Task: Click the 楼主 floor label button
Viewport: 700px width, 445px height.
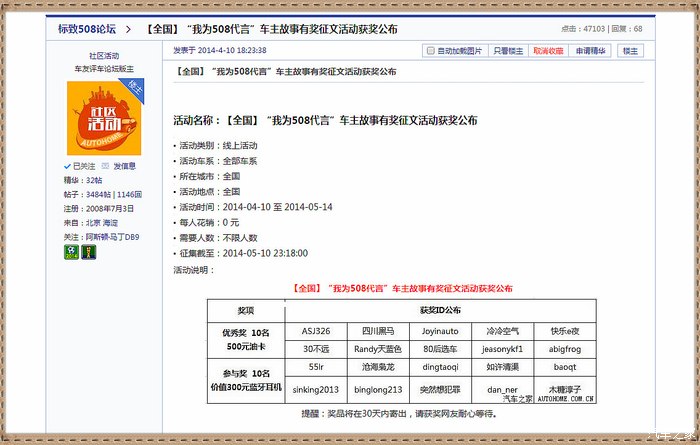Action: tap(630, 50)
